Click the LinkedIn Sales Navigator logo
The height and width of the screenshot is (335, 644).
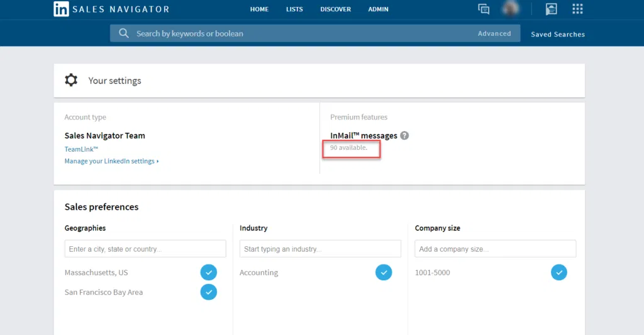(111, 9)
